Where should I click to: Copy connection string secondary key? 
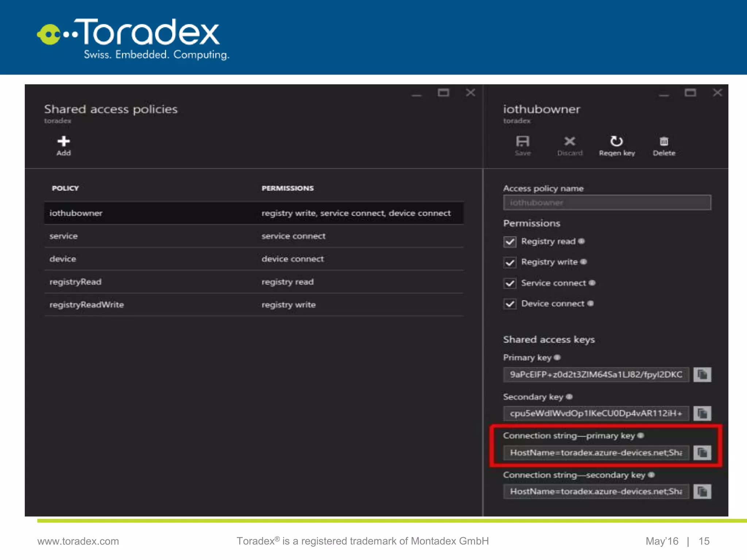point(702,491)
